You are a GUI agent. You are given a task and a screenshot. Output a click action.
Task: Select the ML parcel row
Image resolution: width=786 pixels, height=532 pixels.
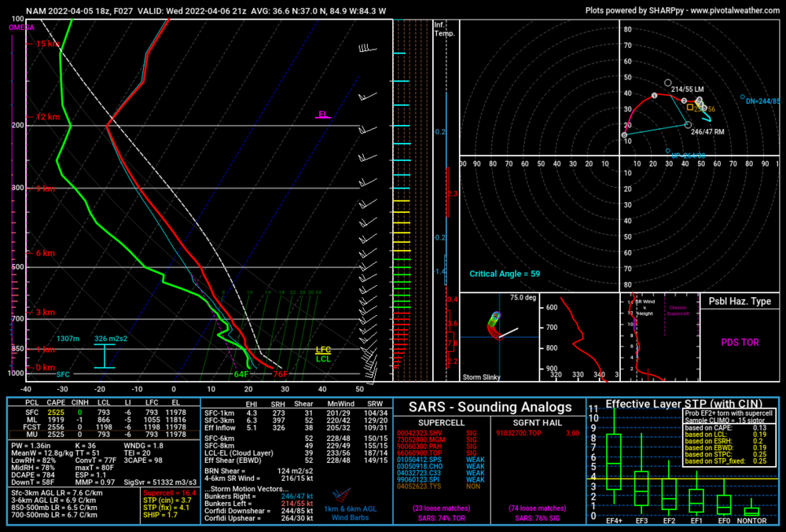pos(105,420)
